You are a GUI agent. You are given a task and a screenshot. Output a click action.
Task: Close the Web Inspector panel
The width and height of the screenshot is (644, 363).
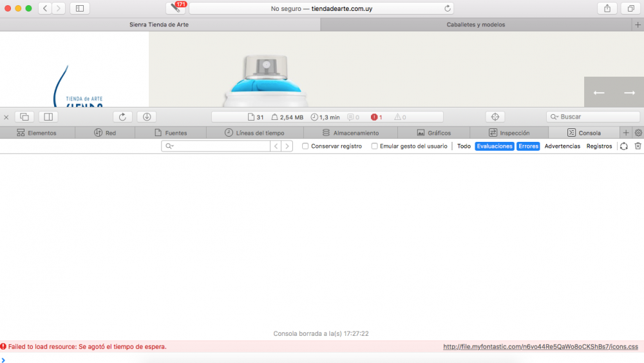(6, 117)
